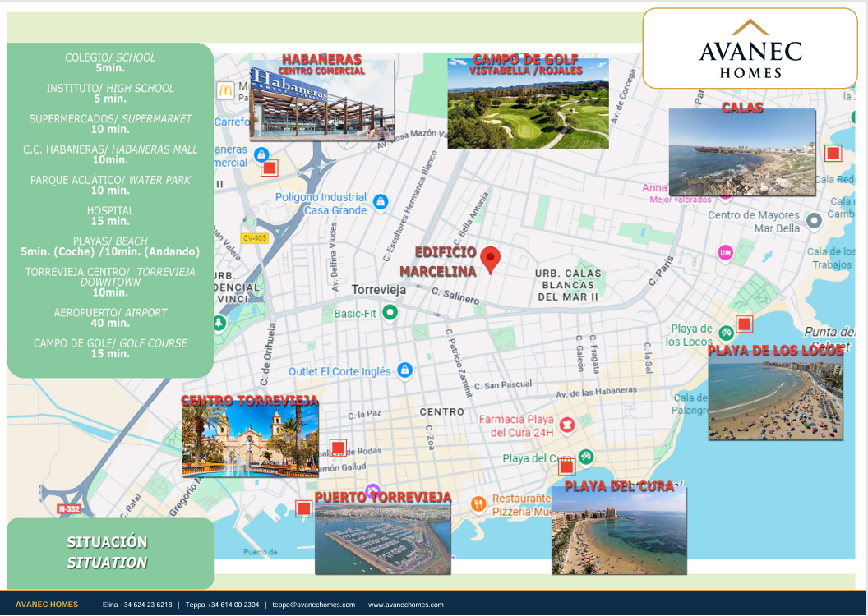Click the CENTRO TORREVIEJA red heading

click(x=250, y=400)
